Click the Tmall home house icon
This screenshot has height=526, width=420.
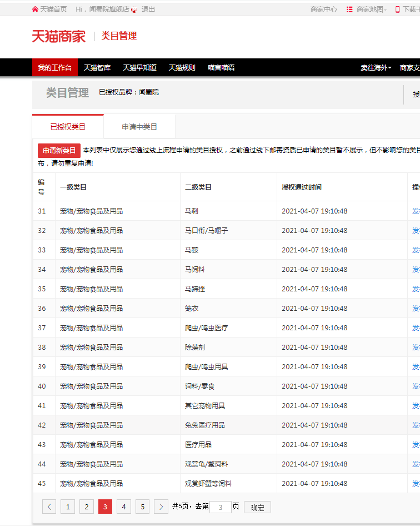[35, 9]
